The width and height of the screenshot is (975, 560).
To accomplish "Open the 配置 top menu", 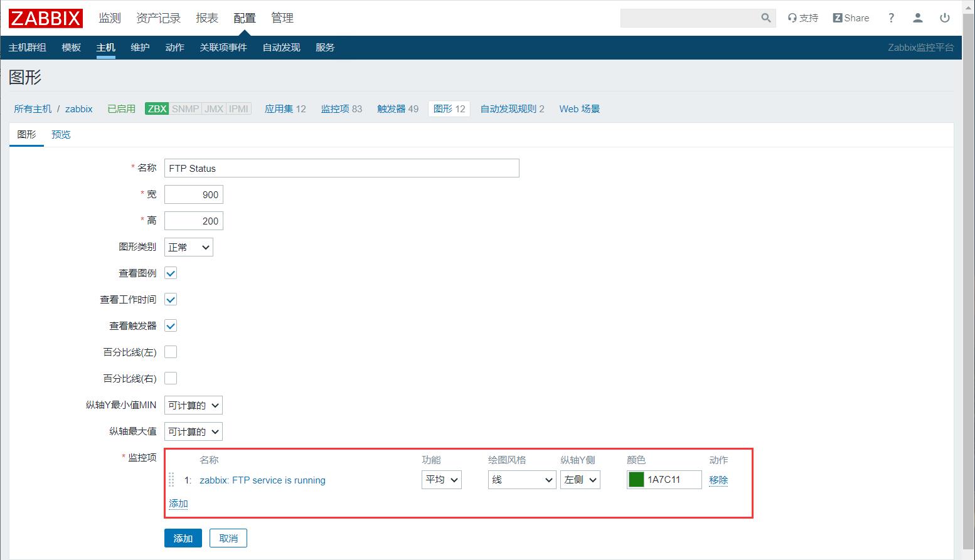I will tap(245, 18).
